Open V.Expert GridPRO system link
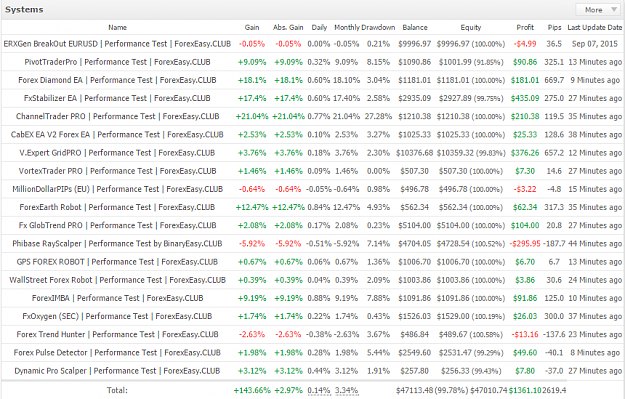This screenshot has height=399, width=625. 117,153
